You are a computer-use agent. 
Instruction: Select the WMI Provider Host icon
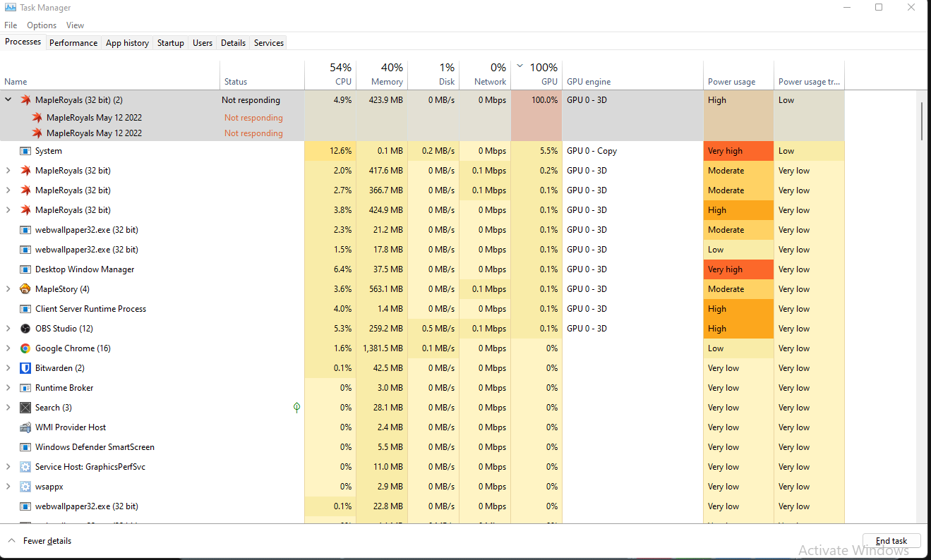click(x=25, y=427)
